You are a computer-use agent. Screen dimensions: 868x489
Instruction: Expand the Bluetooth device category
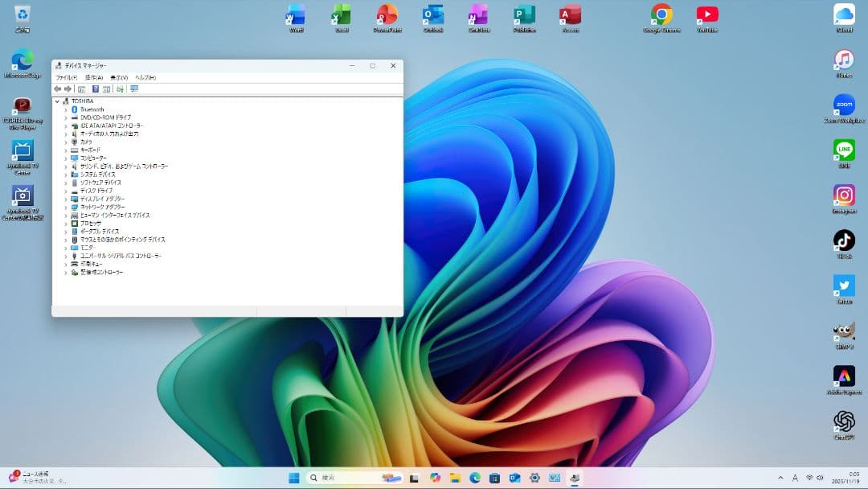coord(64,109)
